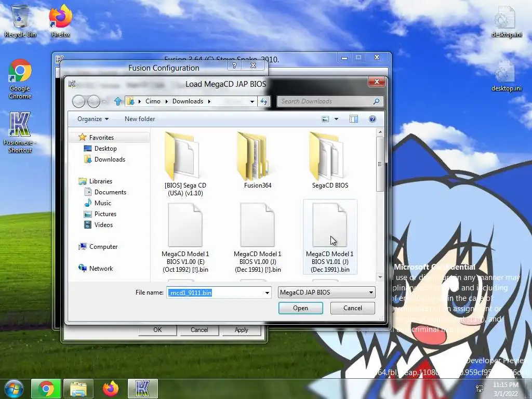Select the Fusion364 folder
Image resolution: width=532 pixels, height=399 pixels.
pyautogui.click(x=258, y=161)
